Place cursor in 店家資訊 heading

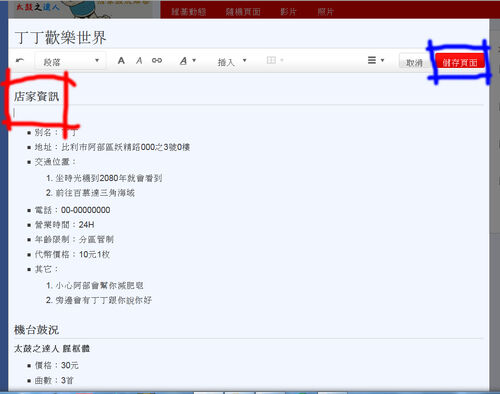coord(36,96)
